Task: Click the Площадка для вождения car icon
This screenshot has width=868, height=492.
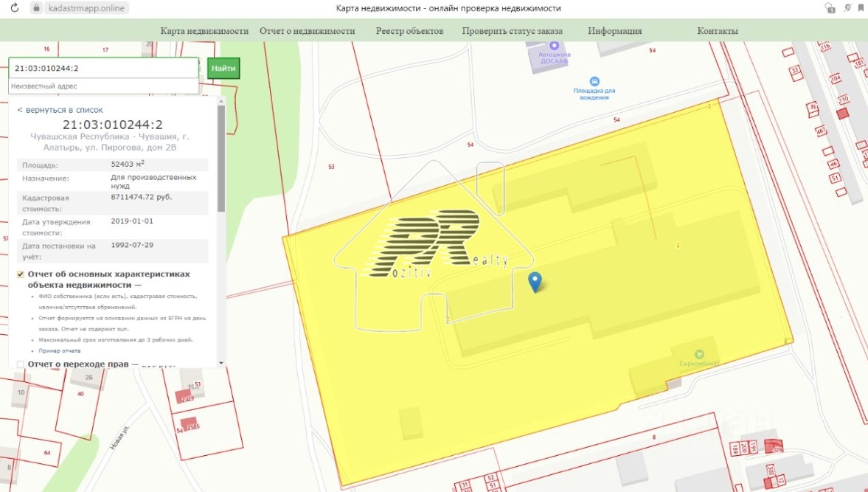Action: pyautogui.click(x=594, y=81)
